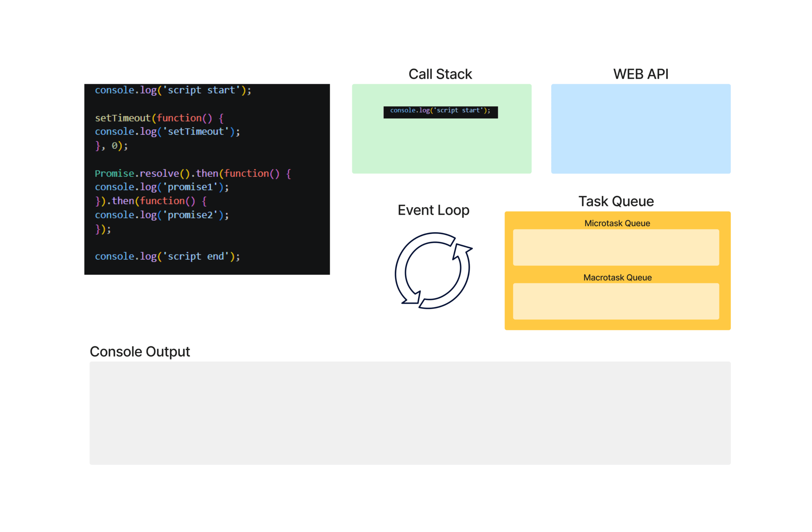
Task: Click the 'Task Queue' heading
Action: click(616, 201)
